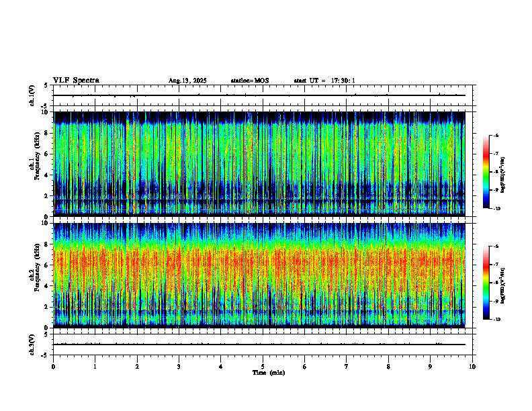Image resolution: width=532 pixels, height=411 pixels.
Task: Click the "6" kHz tick on ch.1 frequency axis
Action: pos(47,154)
